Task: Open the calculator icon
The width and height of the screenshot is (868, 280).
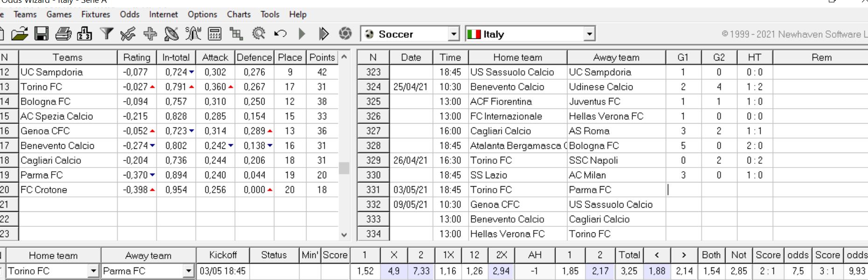Action: (x=215, y=34)
